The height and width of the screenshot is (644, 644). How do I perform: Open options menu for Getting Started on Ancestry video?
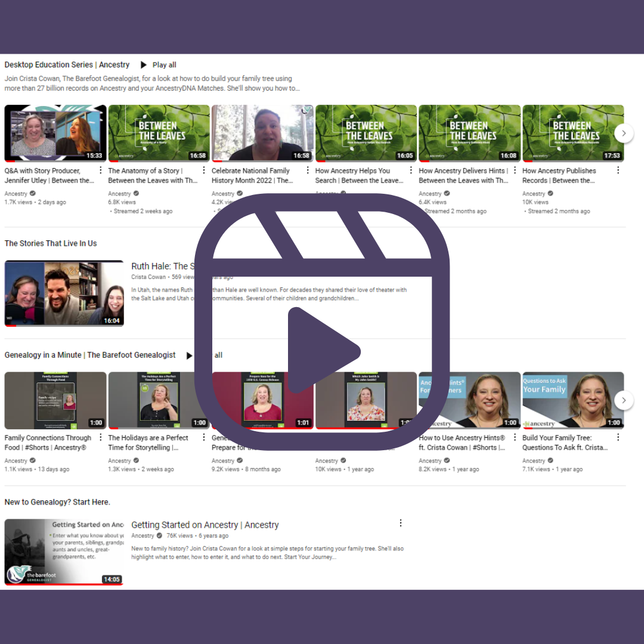(401, 523)
